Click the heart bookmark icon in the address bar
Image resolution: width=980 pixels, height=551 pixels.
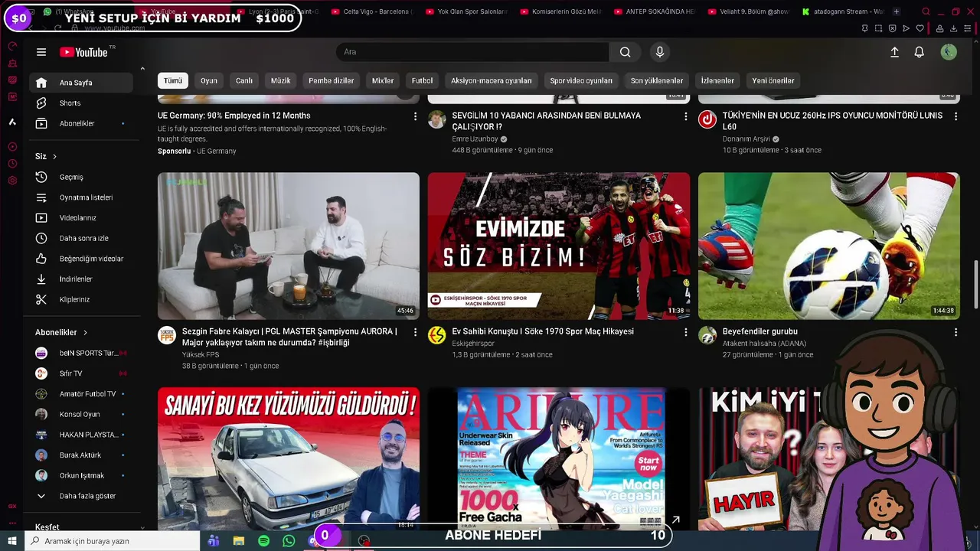tap(920, 28)
